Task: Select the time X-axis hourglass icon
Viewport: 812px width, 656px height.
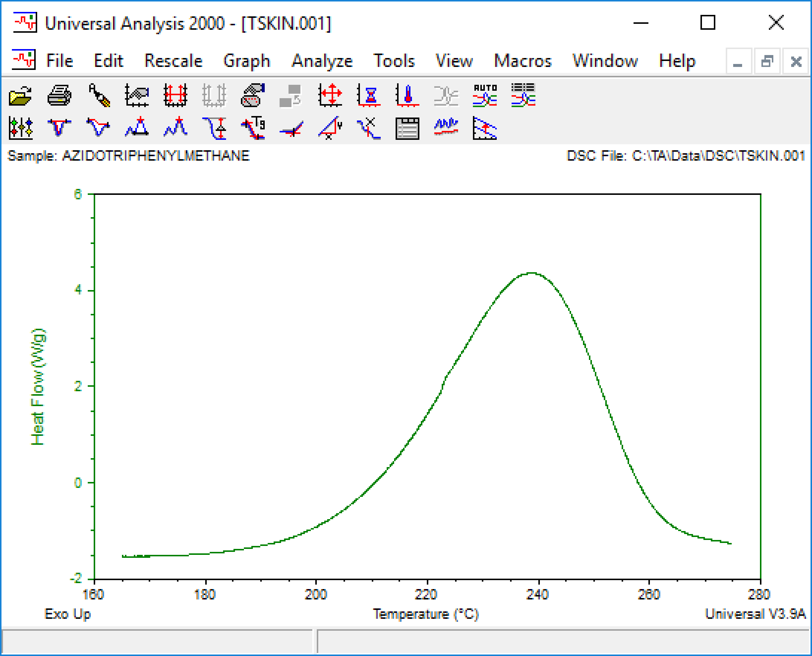Action: point(369,95)
